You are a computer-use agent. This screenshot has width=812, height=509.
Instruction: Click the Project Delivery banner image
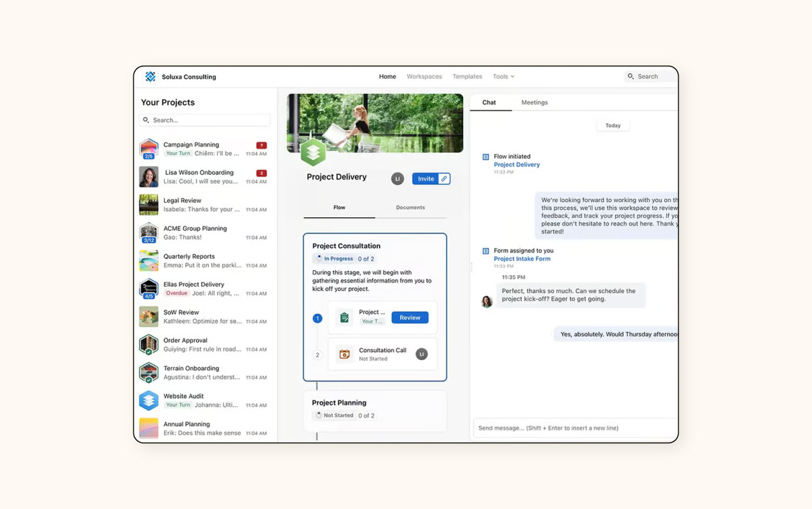tap(375, 123)
